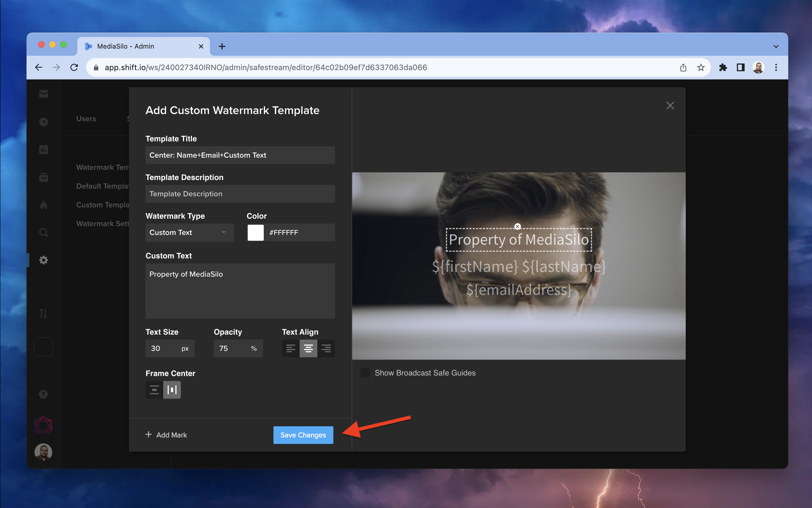The width and height of the screenshot is (812, 508).
Task: Click the share page icon in address bar
Action: (x=683, y=68)
